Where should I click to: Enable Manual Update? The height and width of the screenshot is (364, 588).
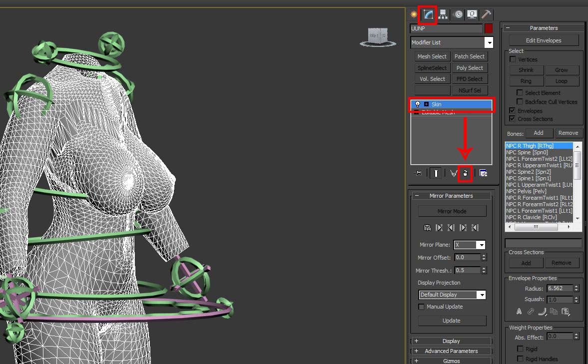pos(421,307)
